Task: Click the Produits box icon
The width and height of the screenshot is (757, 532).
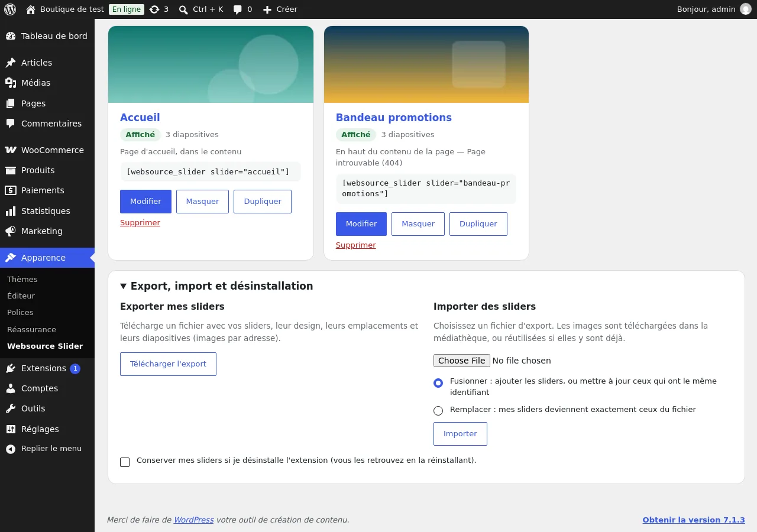Action: pyautogui.click(x=11, y=170)
